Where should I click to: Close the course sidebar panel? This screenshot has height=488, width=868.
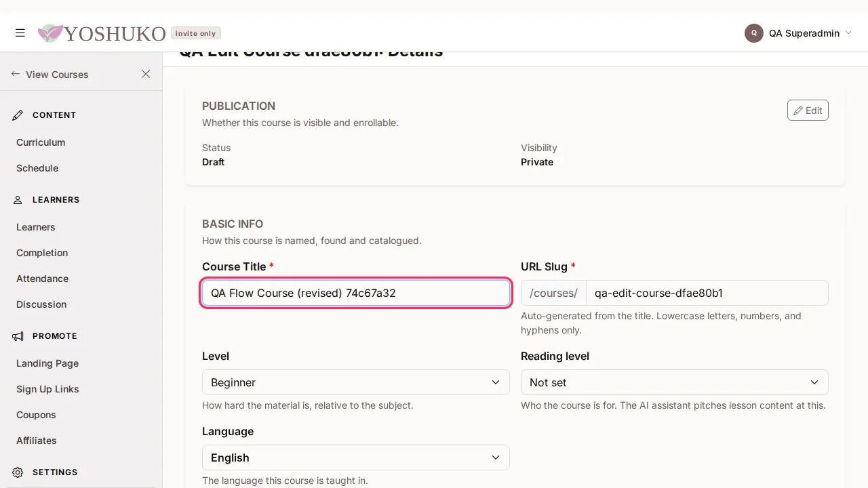146,74
